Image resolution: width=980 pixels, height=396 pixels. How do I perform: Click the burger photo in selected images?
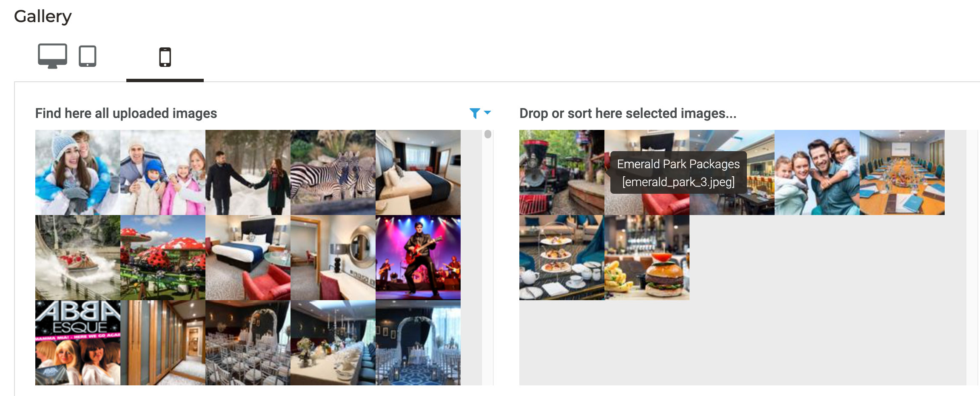[647, 258]
